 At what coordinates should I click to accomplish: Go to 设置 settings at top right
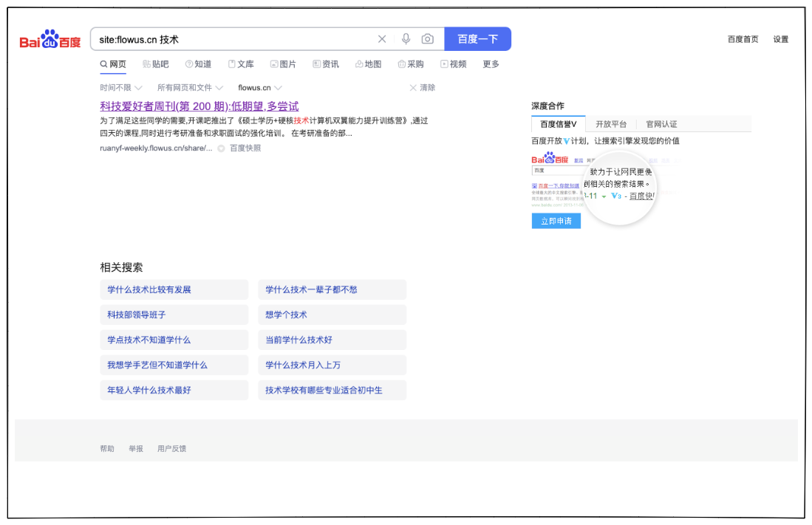point(780,39)
